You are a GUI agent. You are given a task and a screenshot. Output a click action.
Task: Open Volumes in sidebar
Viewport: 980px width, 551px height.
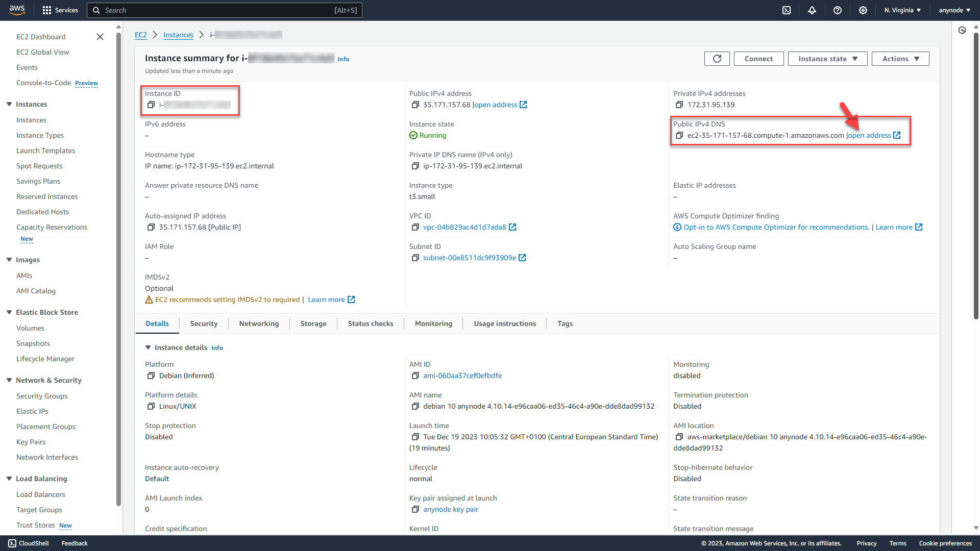point(30,328)
